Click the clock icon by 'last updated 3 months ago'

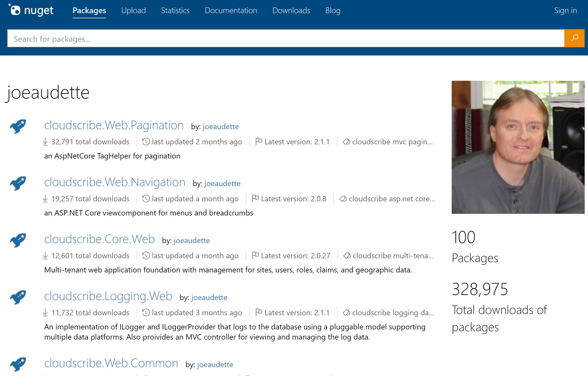click(146, 312)
